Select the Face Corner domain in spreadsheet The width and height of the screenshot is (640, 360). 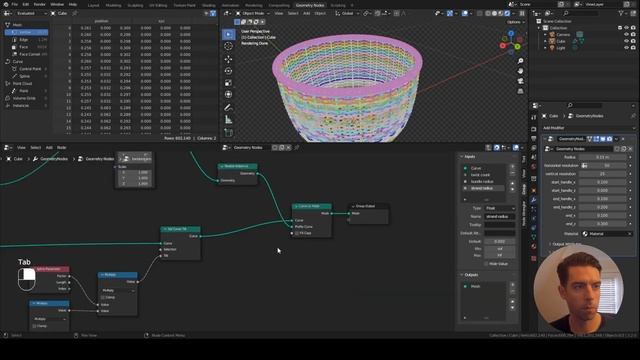tap(28, 54)
